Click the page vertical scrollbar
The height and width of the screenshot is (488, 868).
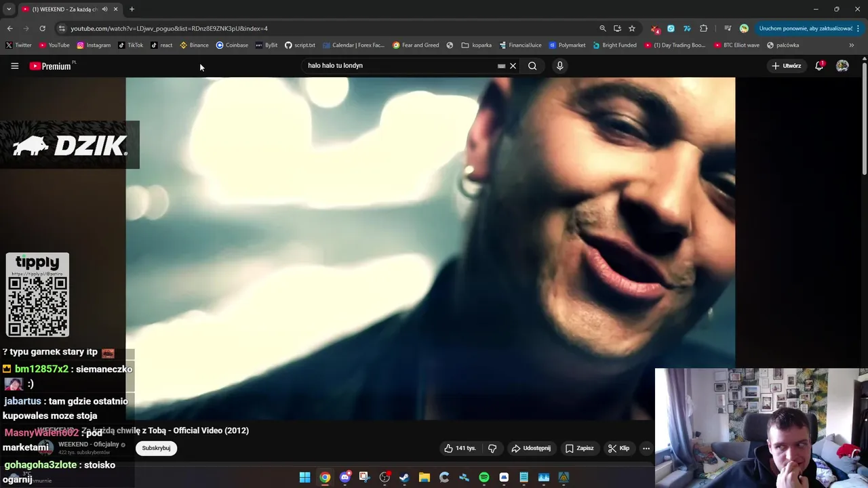865,119
